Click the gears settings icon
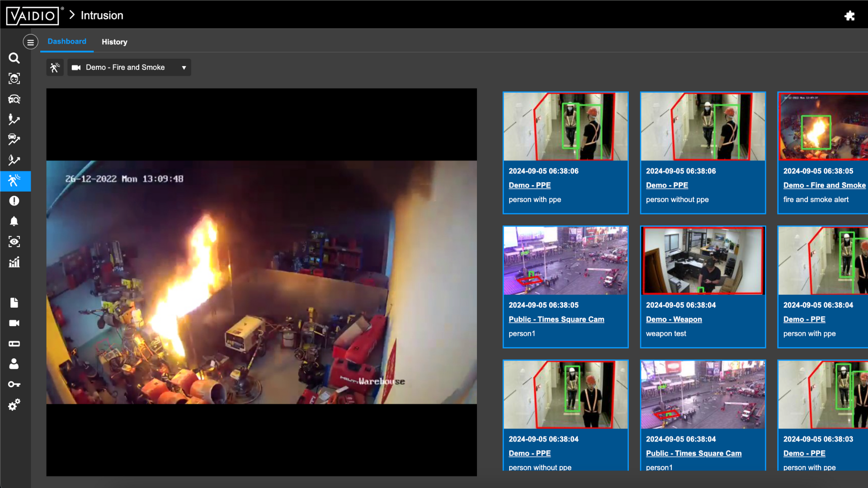This screenshot has width=868, height=488. (x=14, y=405)
